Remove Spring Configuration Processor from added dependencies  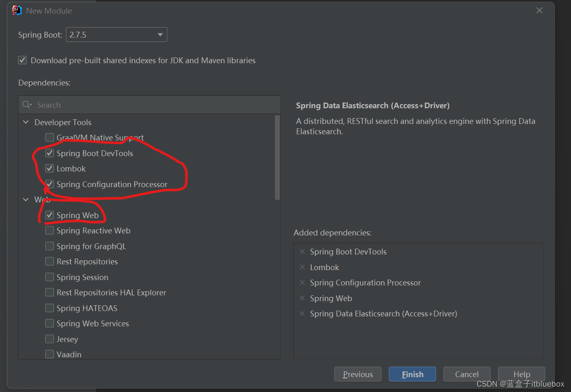(x=302, y=283)
